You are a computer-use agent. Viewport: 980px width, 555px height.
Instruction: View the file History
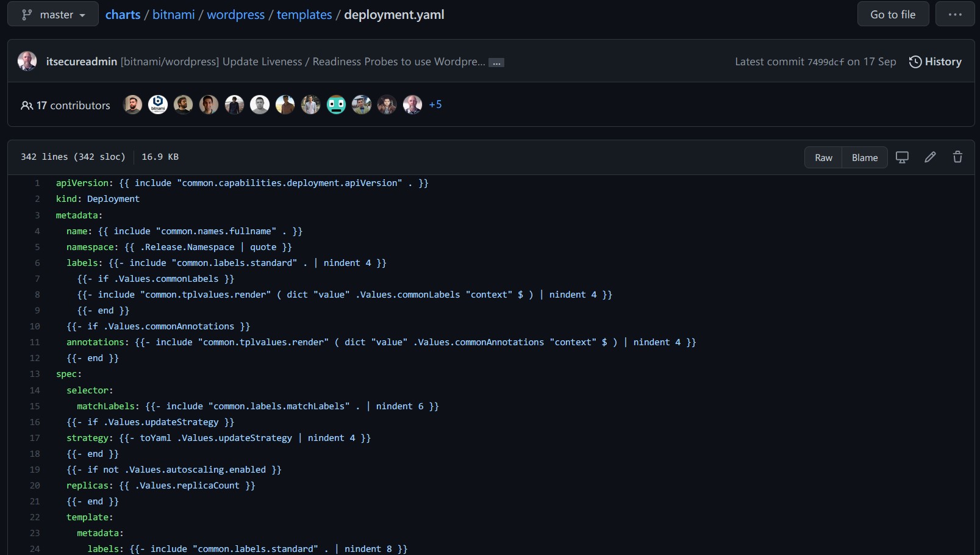pyautogui.click(x=935, y=62)
